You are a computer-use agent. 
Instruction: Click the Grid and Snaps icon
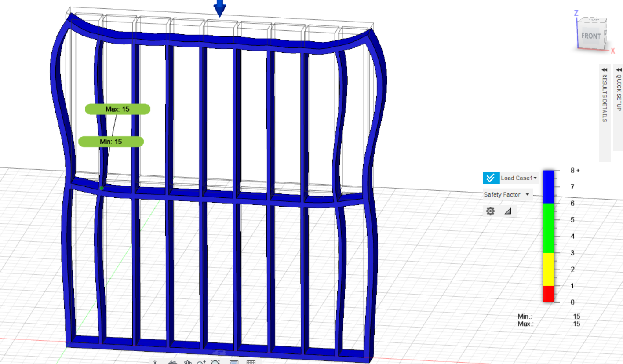click(251, 362)
